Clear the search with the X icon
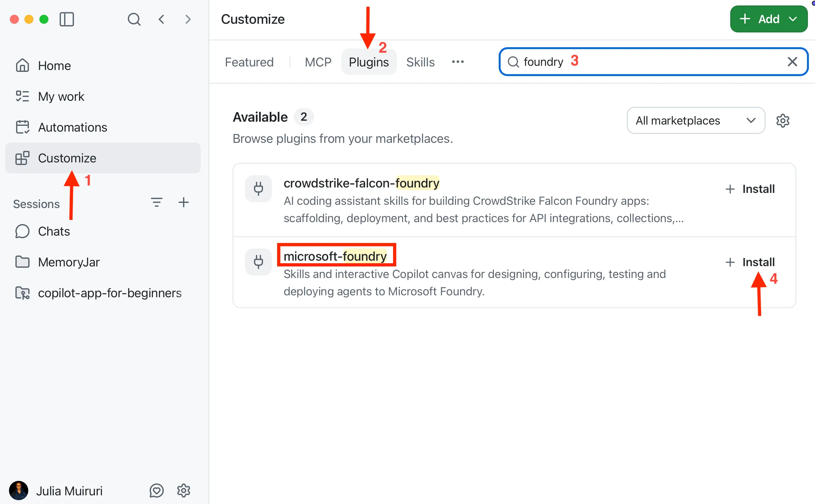Viewport: 815px width, 504px height. 792,62
